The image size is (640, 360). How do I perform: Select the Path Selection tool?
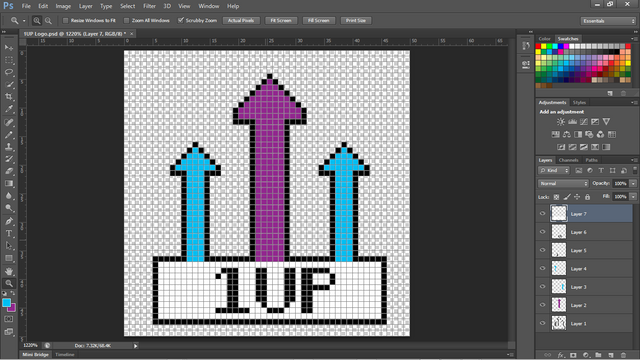pyautogui.click(x=9, y=246)
